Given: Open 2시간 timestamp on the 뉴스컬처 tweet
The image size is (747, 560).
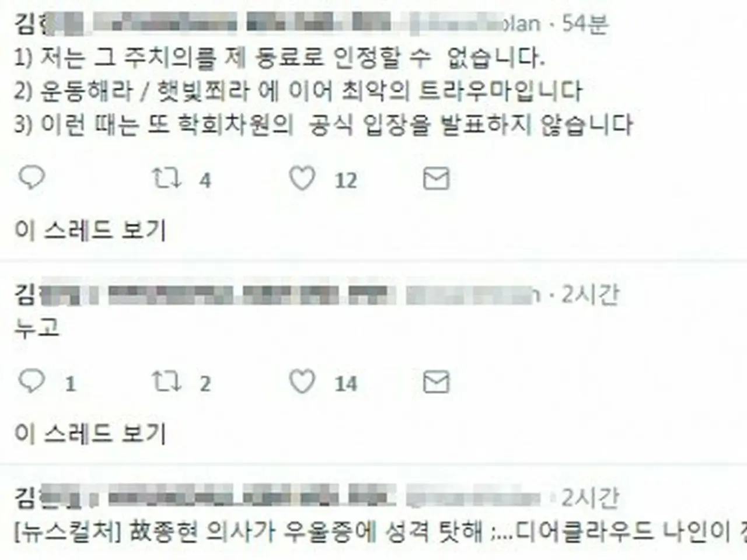Looking at the screenshot, I should pyautogui.click(x=589, y=498).
